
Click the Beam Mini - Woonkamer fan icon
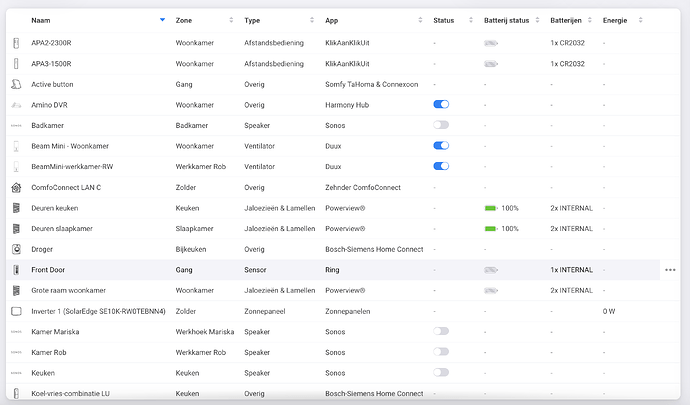pos(16,146)
